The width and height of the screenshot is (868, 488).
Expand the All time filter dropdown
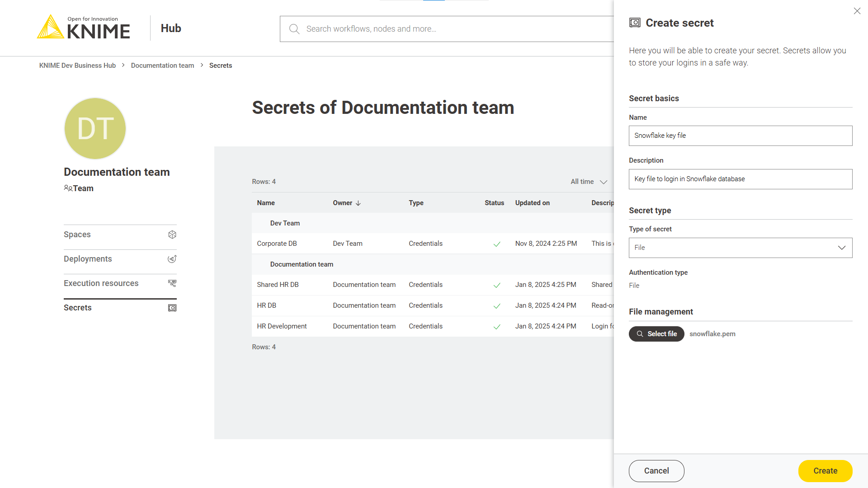tap(589, 182)
